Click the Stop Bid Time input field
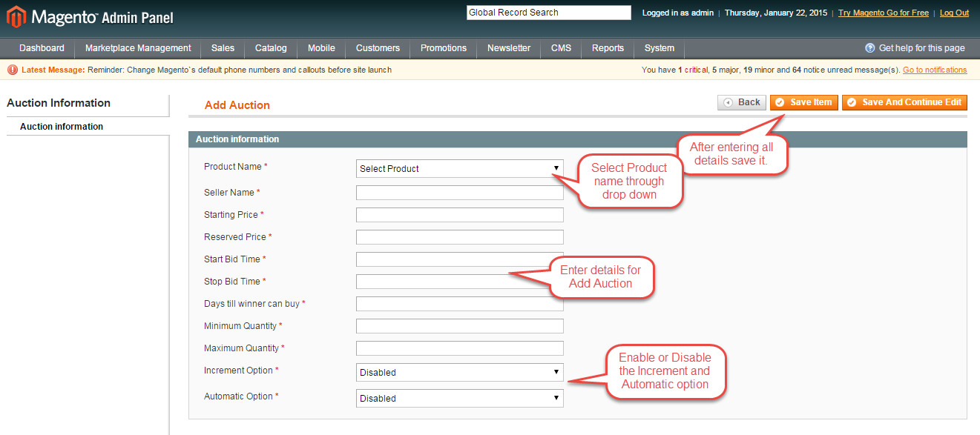Viewport: 980px width, 435px height. 460,282
